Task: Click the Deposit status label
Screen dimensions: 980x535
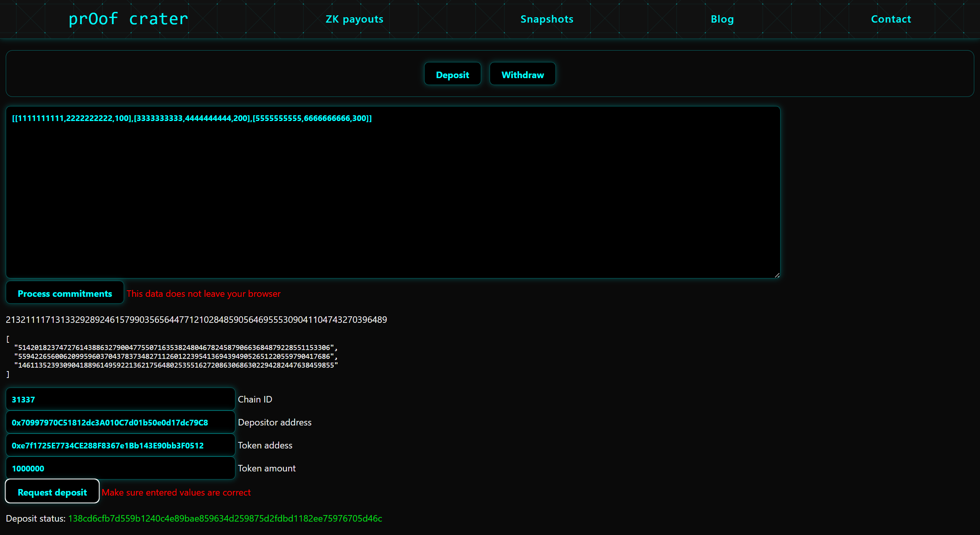Action: pos(36,519)
